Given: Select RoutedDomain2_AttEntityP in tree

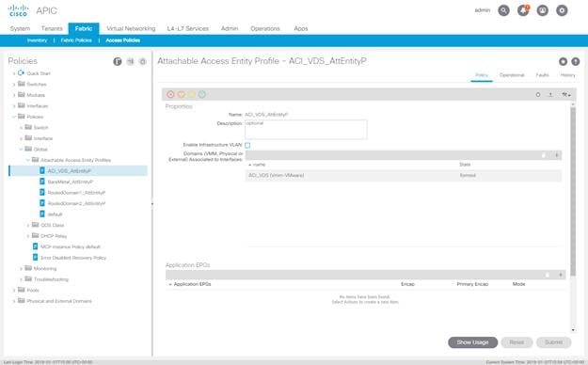Looking at the screenshot, I should tap(76, 203).
